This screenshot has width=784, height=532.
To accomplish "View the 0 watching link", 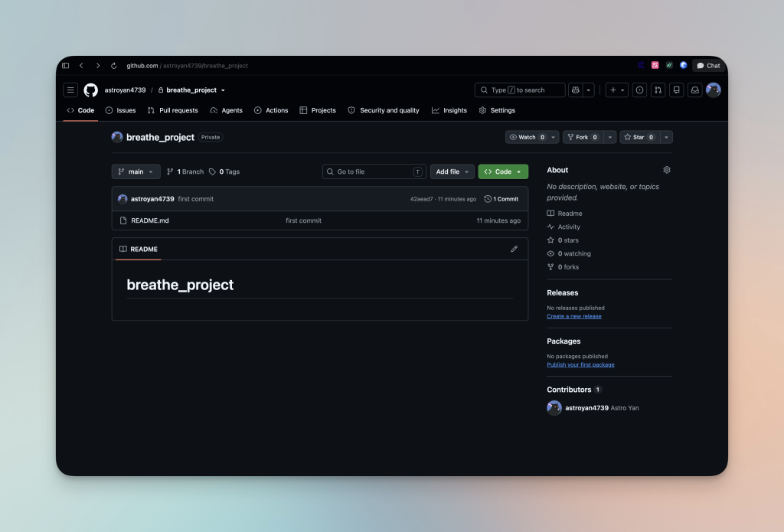I will point(569,254).
